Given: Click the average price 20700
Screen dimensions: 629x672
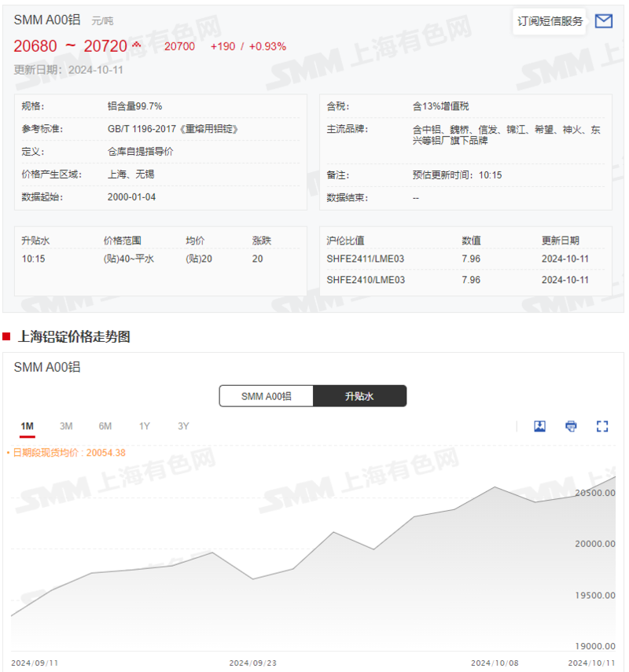Looking at the screenshot, I should pyautogui.click(x=179, y=46).
